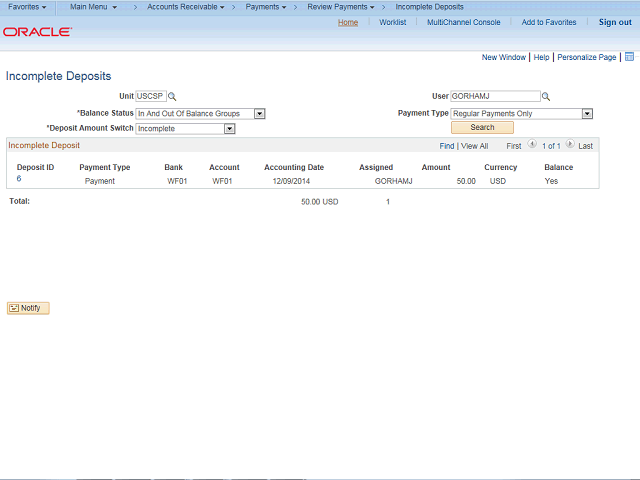640x480 pixels.
Task: Click the Bank column header
Action: coord(173,167)
